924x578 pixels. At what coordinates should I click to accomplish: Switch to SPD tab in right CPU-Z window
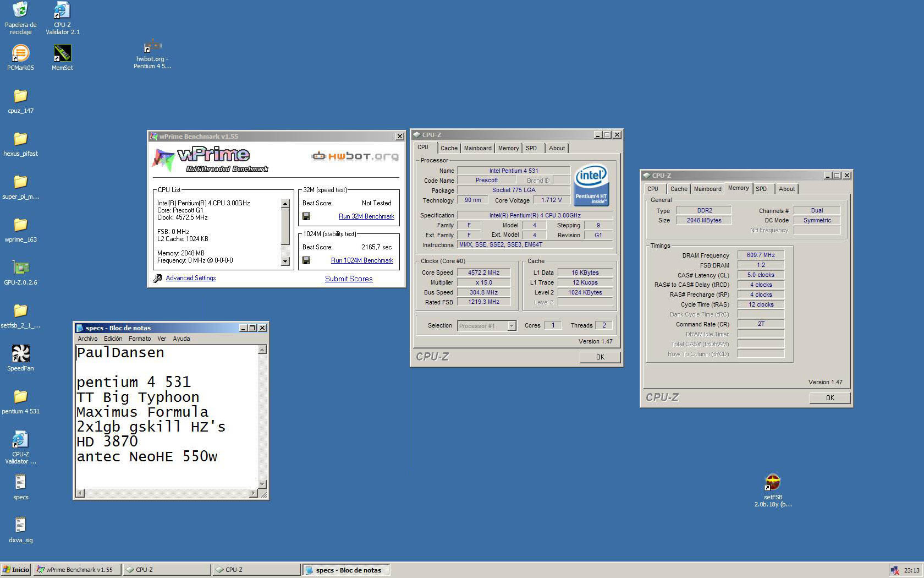click(761, 189)
